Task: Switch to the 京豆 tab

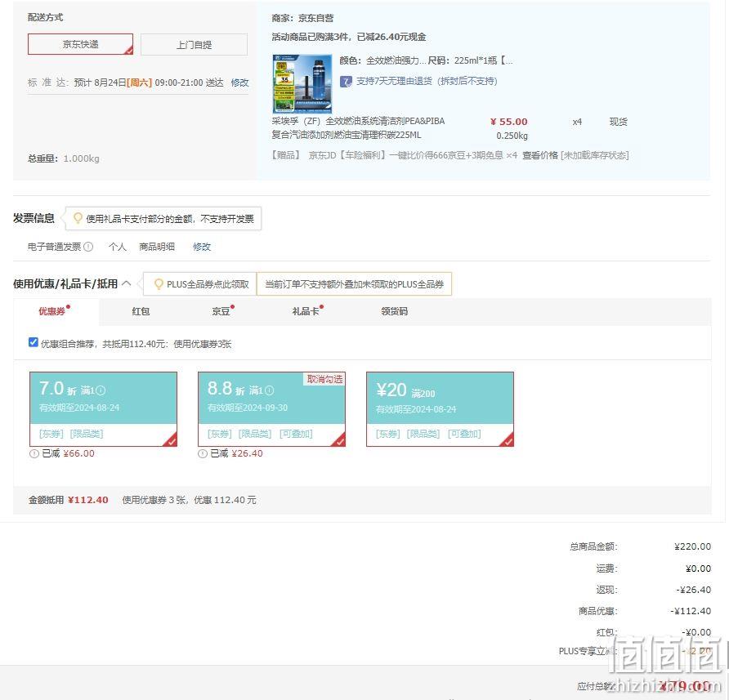Action: pos(221,311)
